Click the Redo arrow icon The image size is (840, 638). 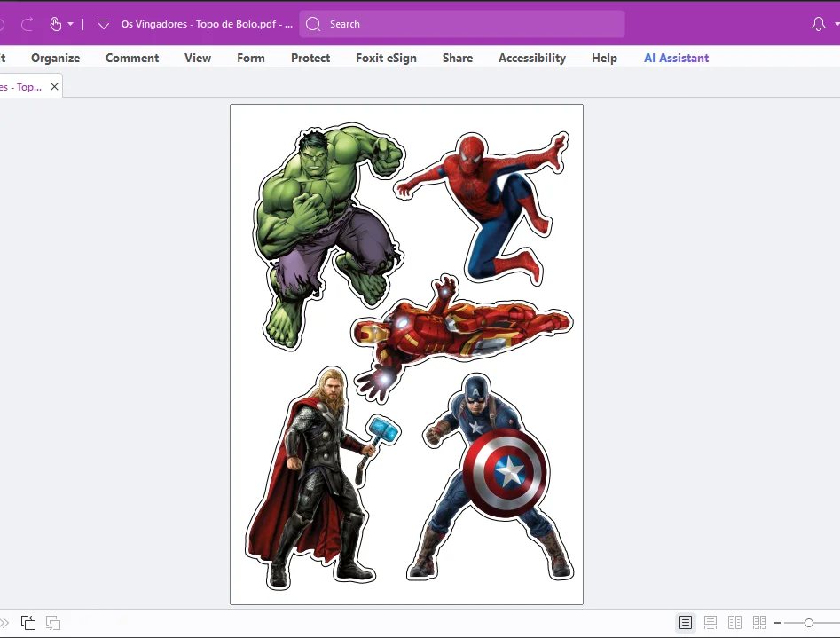27,24
